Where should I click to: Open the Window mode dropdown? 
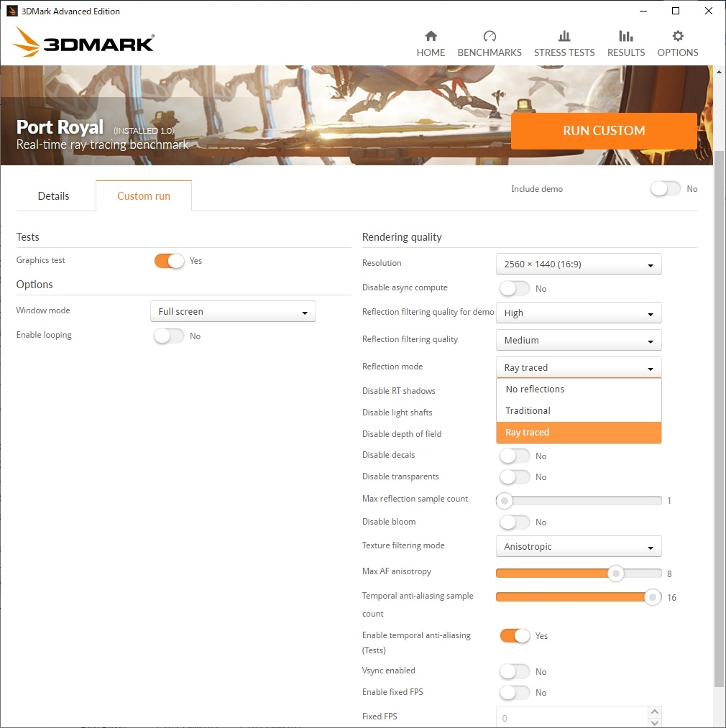(x=233, y=311)
